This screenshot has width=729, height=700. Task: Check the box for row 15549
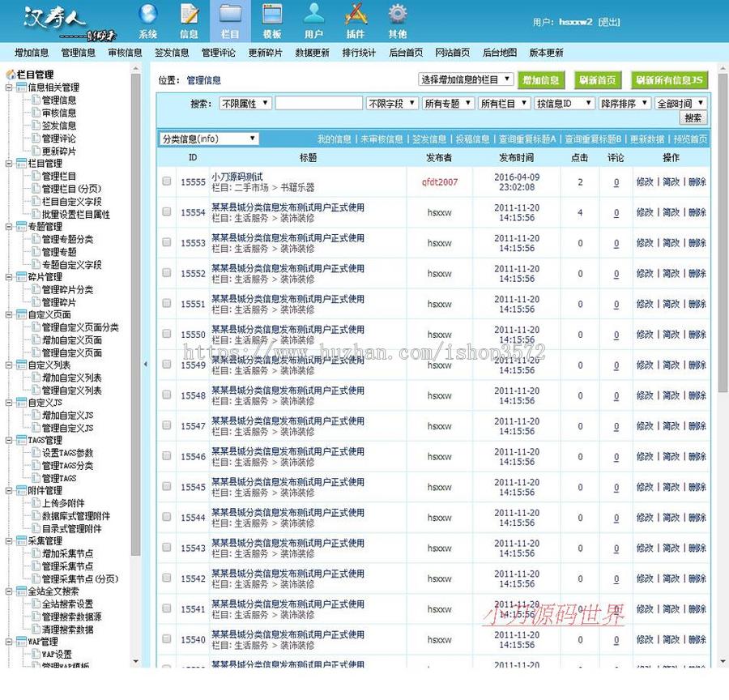(x=166, y=365)
